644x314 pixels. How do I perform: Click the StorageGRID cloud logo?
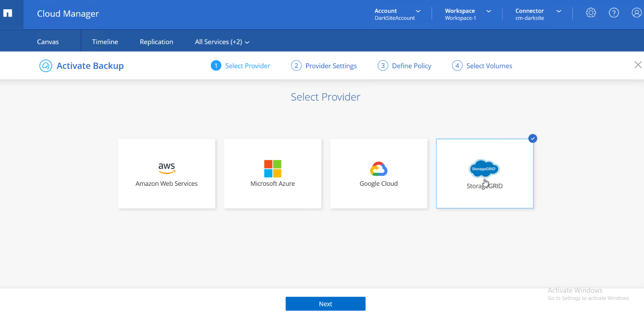pos(484,168)
